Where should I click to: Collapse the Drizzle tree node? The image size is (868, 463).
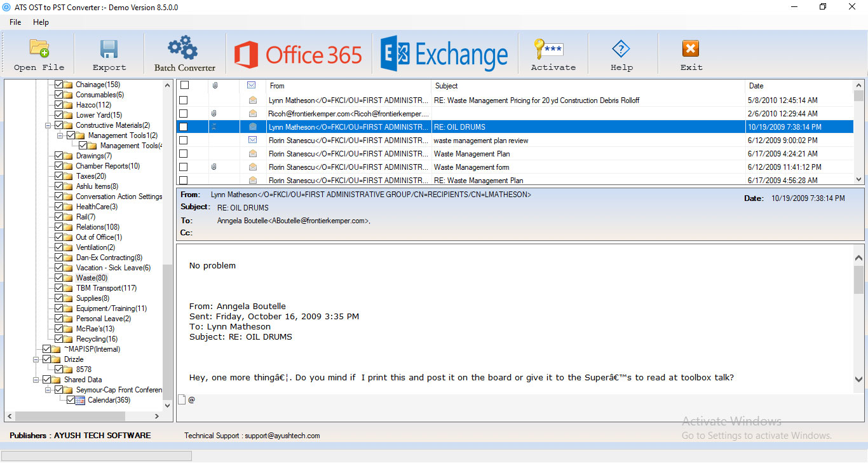[36, 359]
